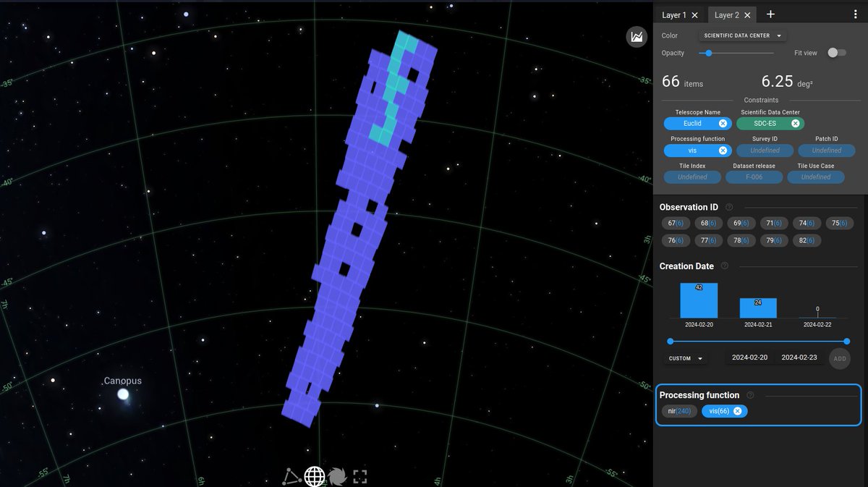Add a new layer with plus icon
The height and width of the screenshot is (487, 868).
[770, 14]
